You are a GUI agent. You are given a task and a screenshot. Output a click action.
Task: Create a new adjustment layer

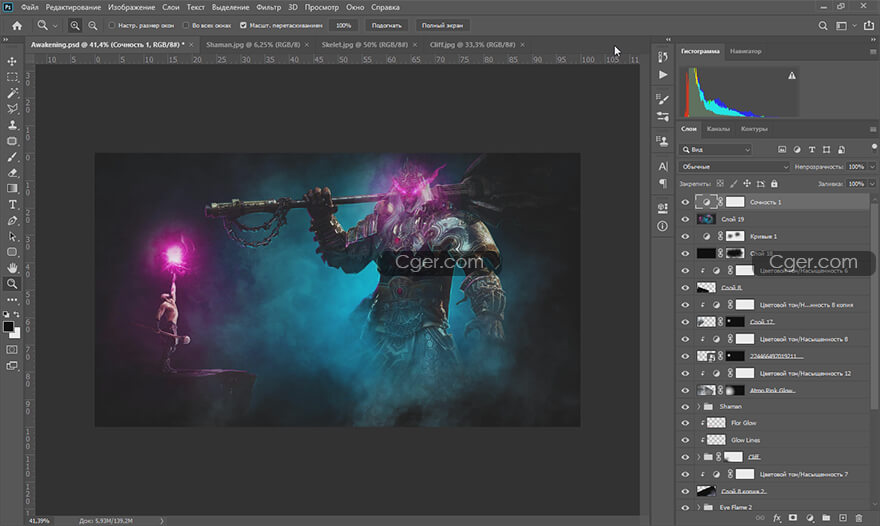pos(810,518)
